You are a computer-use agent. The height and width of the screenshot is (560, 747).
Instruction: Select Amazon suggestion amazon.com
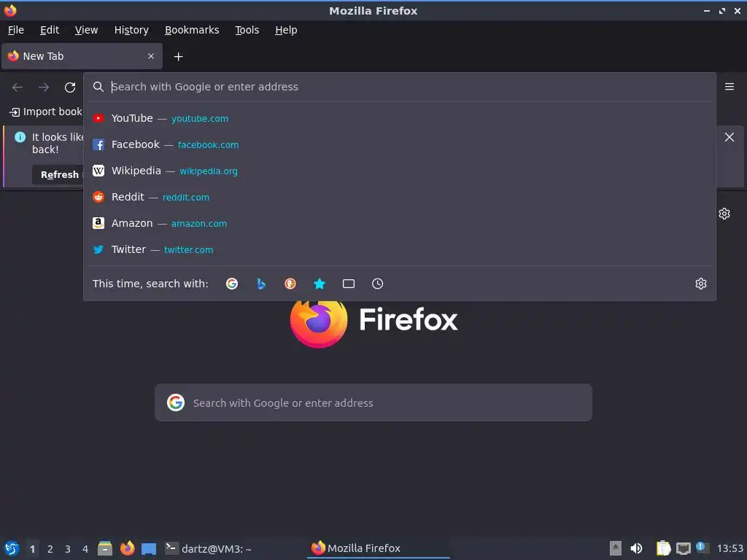click(x=400, y=223)
